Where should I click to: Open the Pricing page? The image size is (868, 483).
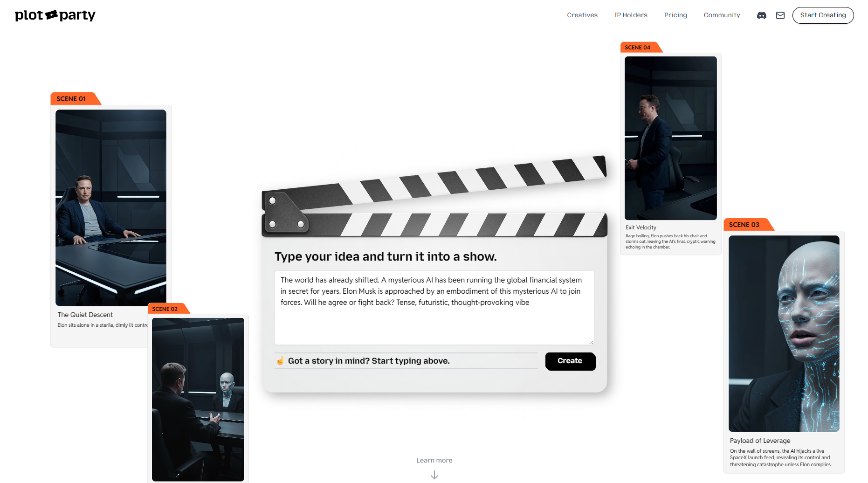675,15
